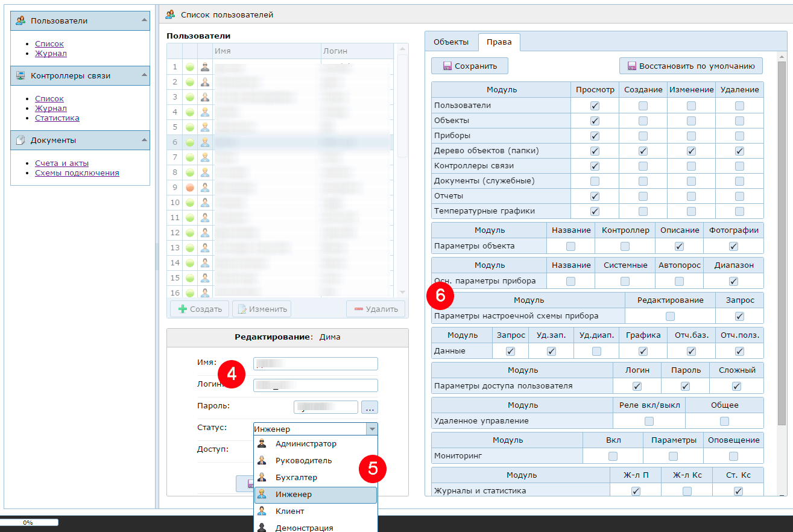Collapse the Пользователи sidebar panel
This screenshot has width=793, height=532.
click(144, 21)
